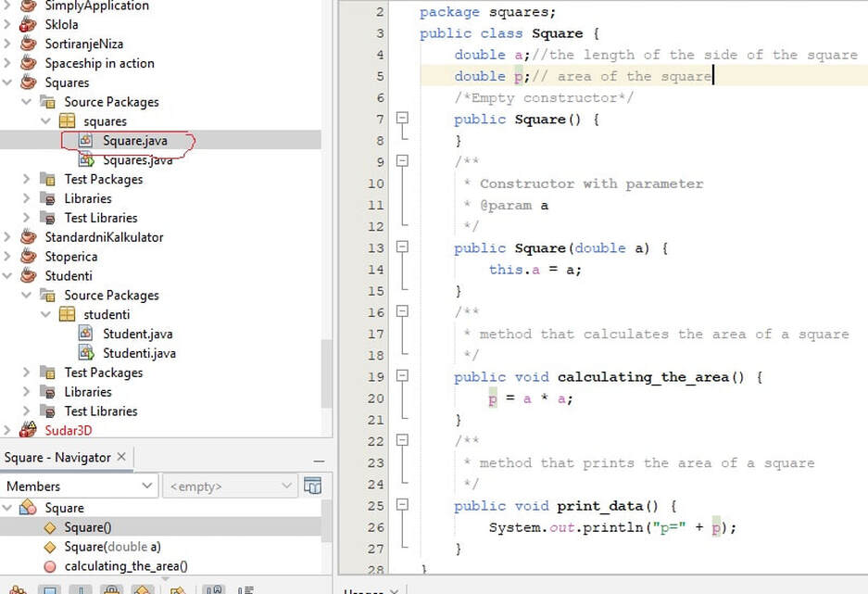Select the Square.java file icon
Viewport: 868px width, 594px height.
[85, 140]
